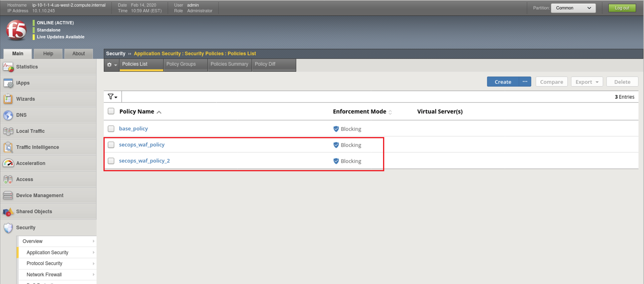The width and height of the screenshot is (644, 284).
Task: Click the Device Management server icon
Action: pyautogui.click(x=8, y=195)
